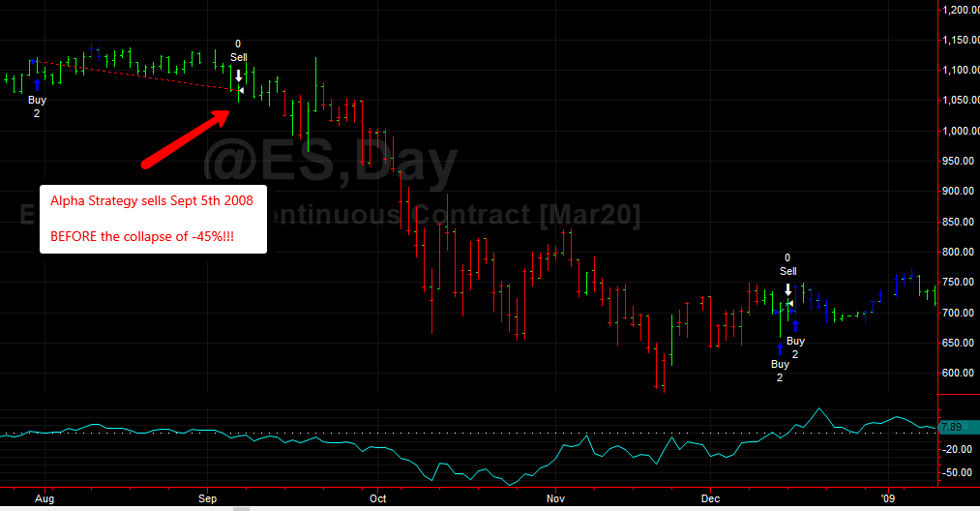This screenshot has width=980, height=511.
Task: Click the Oct label on time axis
Action: 377,498
